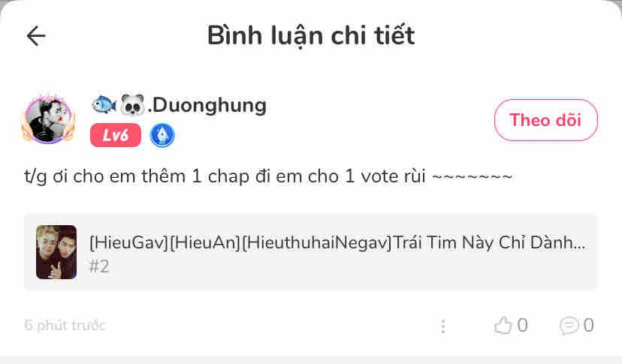Tap the panda emoji in username
Image resolution: width=622 pixels, height=364 pixels.
click(x=132, y=105)
